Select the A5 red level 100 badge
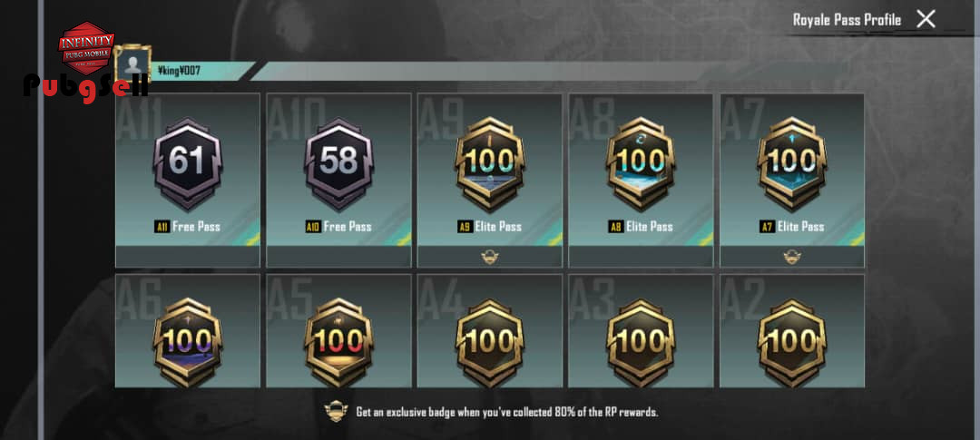Image resolution: width=980 pixels, height=440 pixels. [x=338, y=342]
